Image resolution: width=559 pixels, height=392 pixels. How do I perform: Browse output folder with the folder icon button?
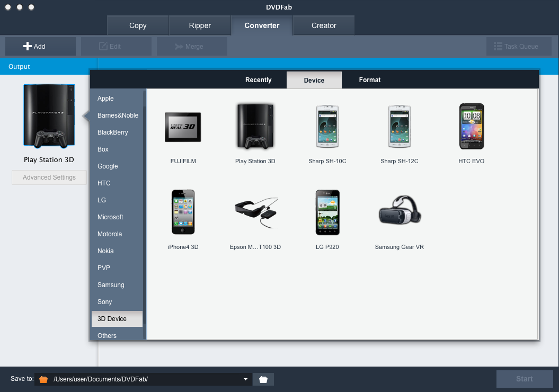click(263, 379)
